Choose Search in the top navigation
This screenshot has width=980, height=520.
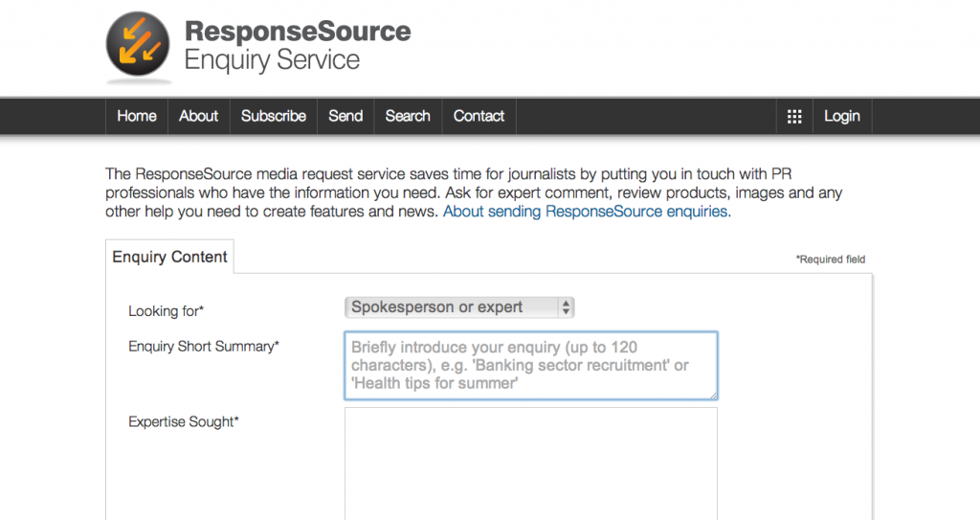408,117
